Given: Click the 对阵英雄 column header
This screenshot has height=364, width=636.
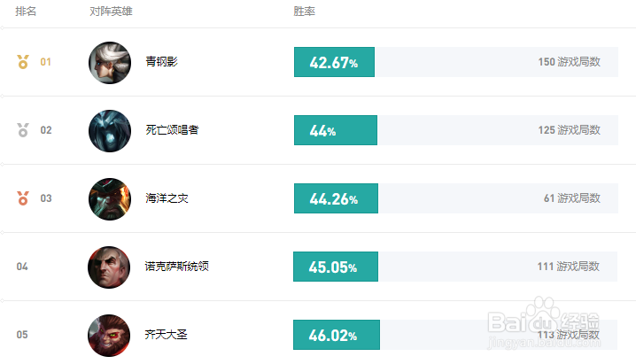Looking at the screenshot, I should coord(110,12).
